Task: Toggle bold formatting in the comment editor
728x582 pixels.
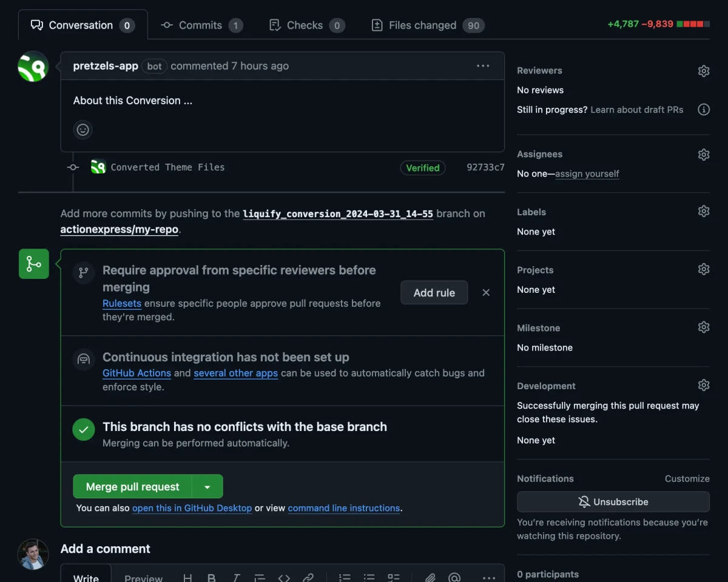Action: 211,577
